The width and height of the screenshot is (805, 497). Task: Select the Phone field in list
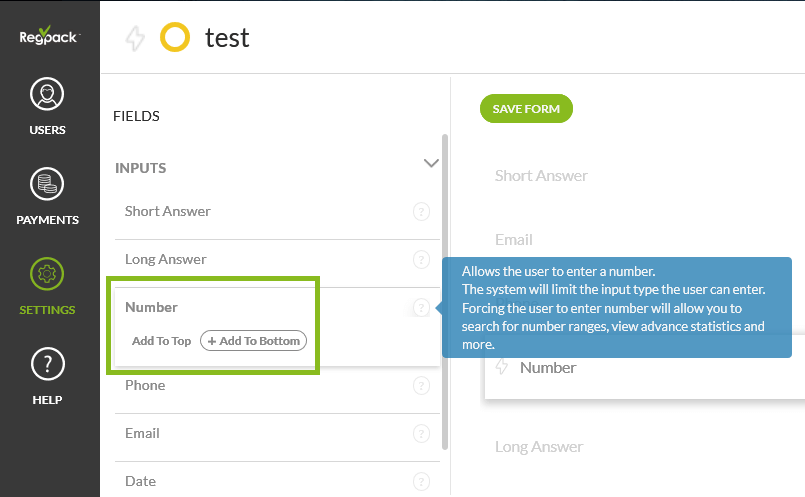(x=146, y=386)
